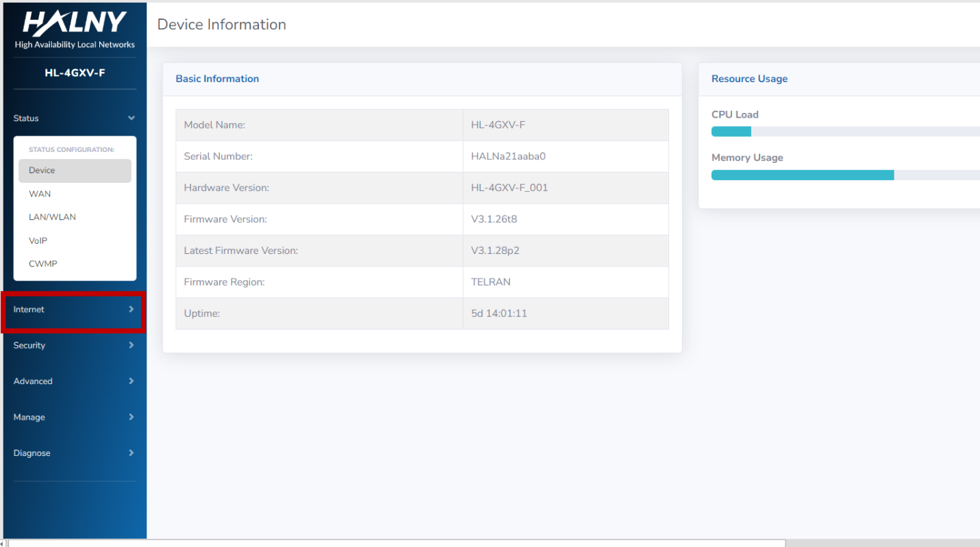
Task: Click the Device Information page heading
Action: (222, 25)
